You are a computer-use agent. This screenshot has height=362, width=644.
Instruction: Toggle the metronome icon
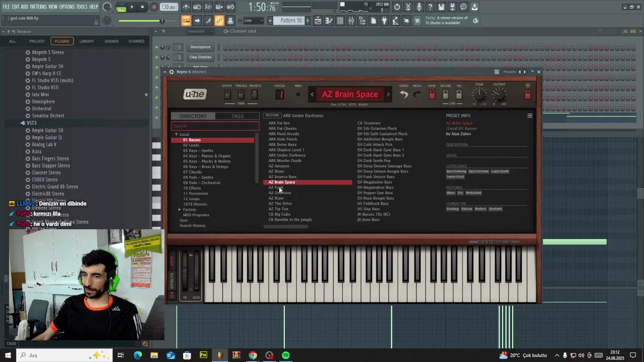(x=186, y=7)
